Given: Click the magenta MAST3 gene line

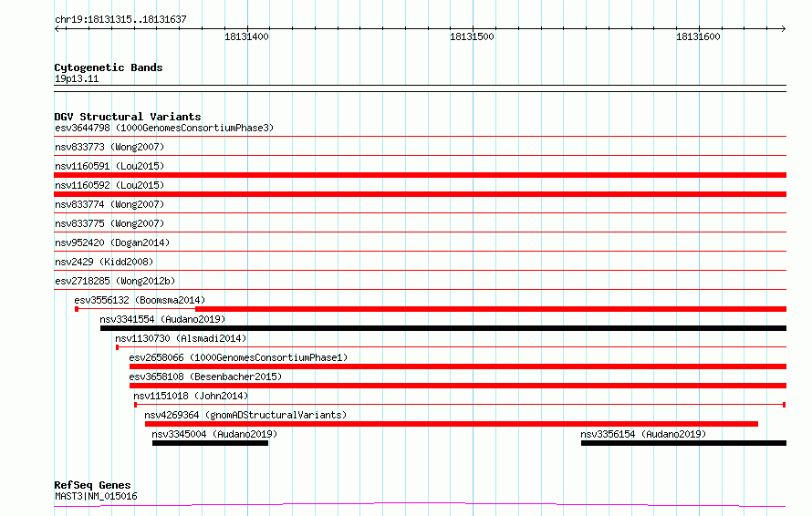Looking at the screenshot, I should coord(420,505).
